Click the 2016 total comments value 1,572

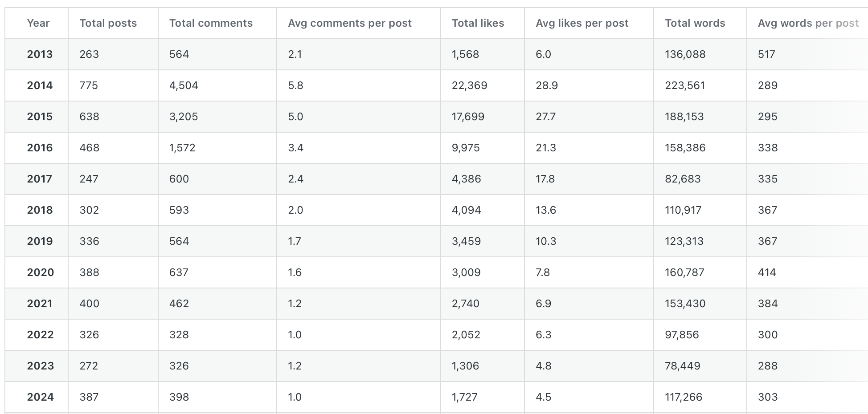182,148
